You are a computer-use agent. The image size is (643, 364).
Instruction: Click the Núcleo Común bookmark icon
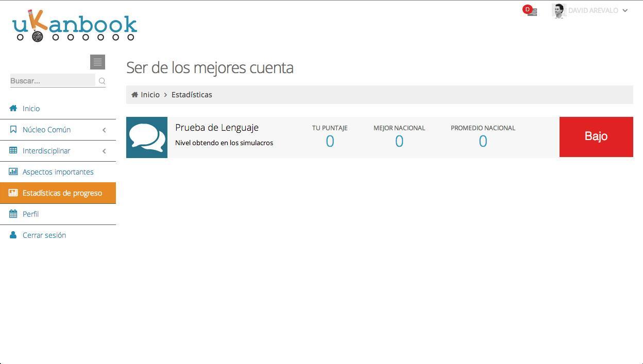point(13,129)
